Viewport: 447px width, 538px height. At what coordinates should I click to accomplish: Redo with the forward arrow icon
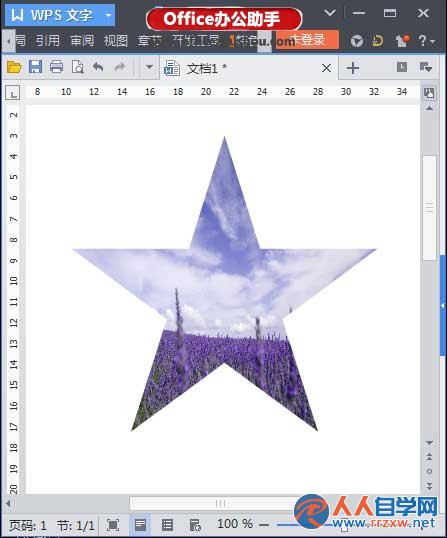point(119,67)
